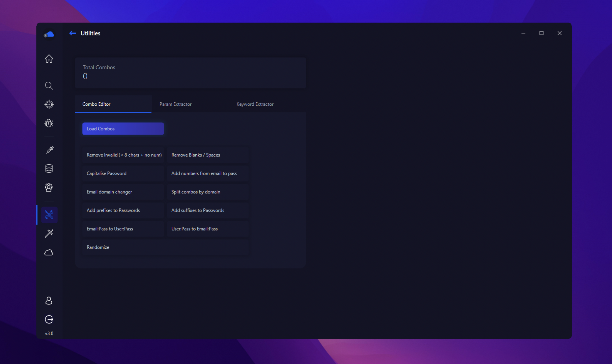This screenshot has height=364, width=612.
Task: Switch to the Param Extractor tab
Action: [175, 104]
